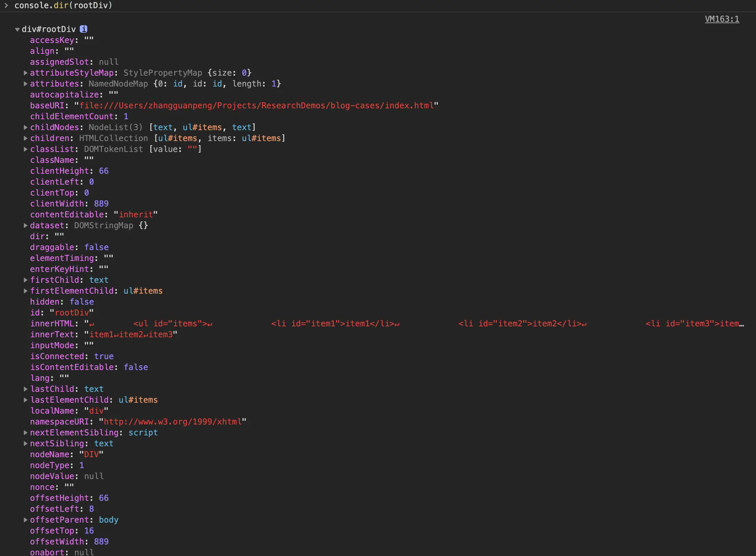Expand the firstChild text node
The image size is (756, 556).
25,280
